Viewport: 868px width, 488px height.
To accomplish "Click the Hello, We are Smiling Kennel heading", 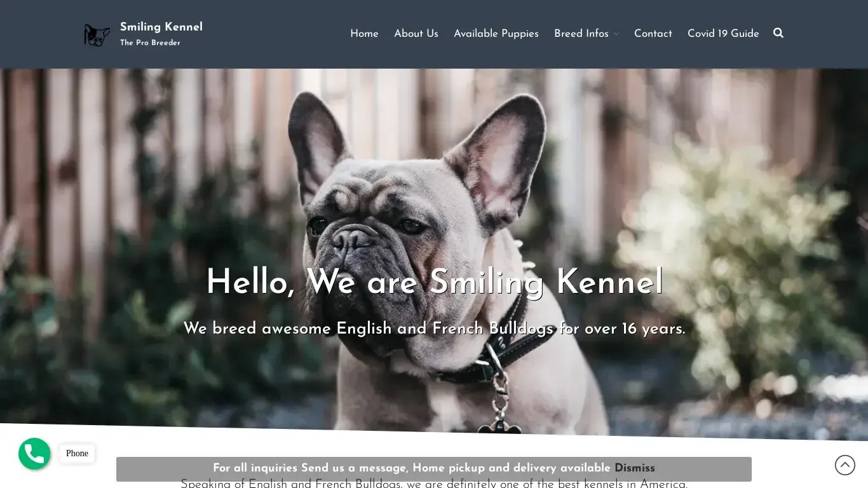I will click(x=434, y=281).
